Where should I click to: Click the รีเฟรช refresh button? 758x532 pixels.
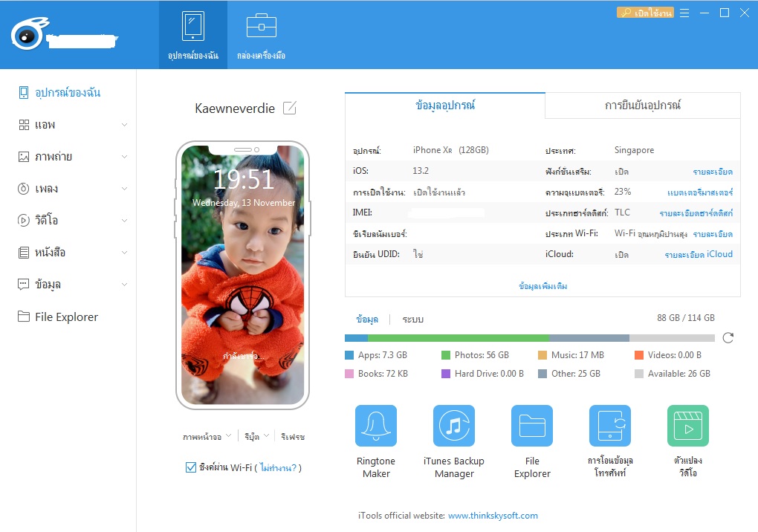[x=293, y=436]
